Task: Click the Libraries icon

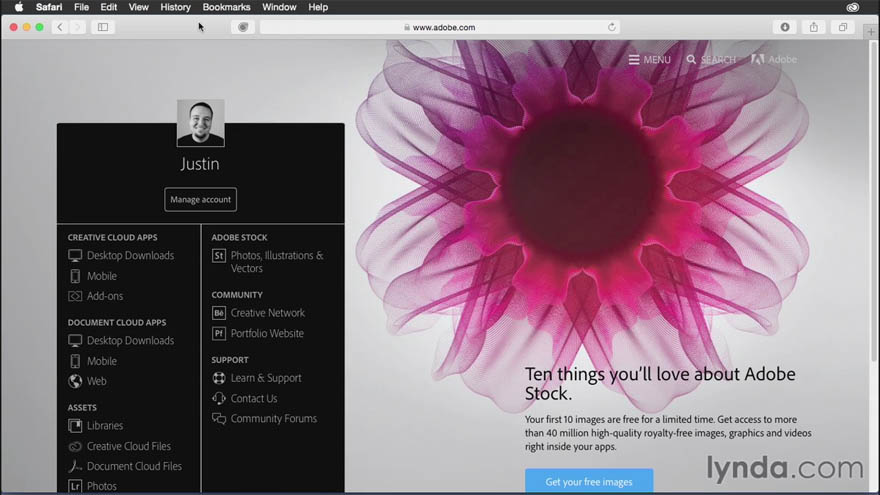Action: 75,426
